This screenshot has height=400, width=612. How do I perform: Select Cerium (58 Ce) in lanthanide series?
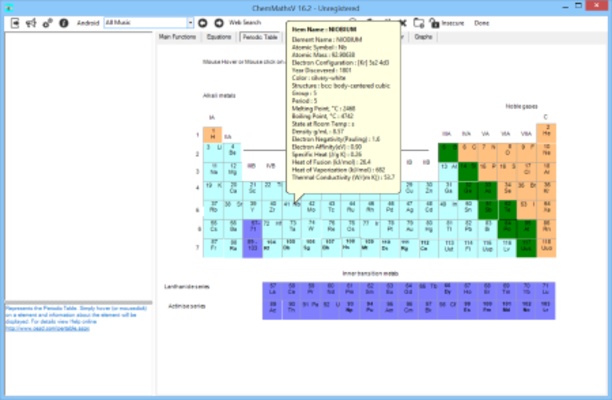point(292,291)
